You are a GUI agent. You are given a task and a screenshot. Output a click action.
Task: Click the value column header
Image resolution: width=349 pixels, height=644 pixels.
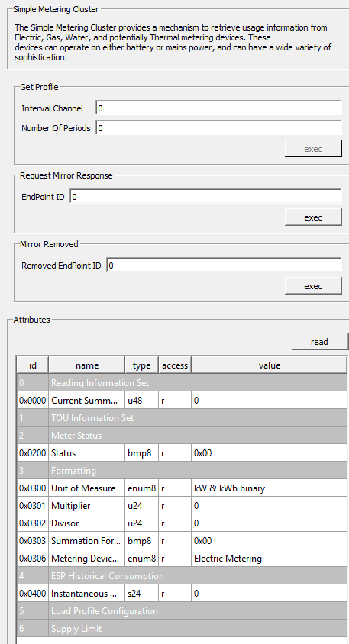click(270, 365)
